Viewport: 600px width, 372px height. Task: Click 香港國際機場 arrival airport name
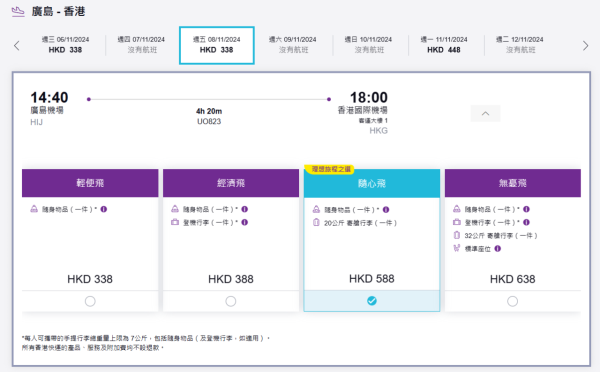click(x=362, y=110)
